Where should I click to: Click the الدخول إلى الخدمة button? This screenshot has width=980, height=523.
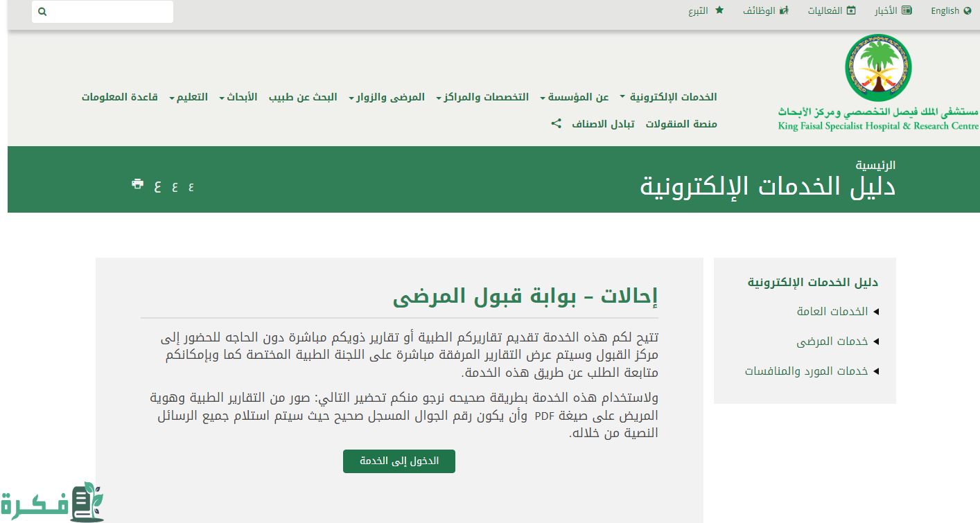point(399,461)
